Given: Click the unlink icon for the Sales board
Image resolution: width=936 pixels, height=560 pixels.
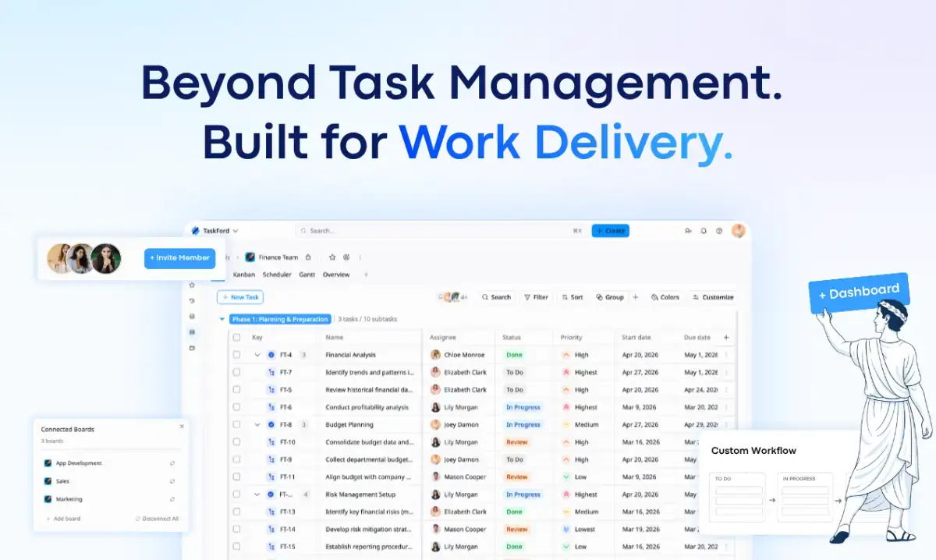Looking at the screenshot, I should tap(172, 481).
